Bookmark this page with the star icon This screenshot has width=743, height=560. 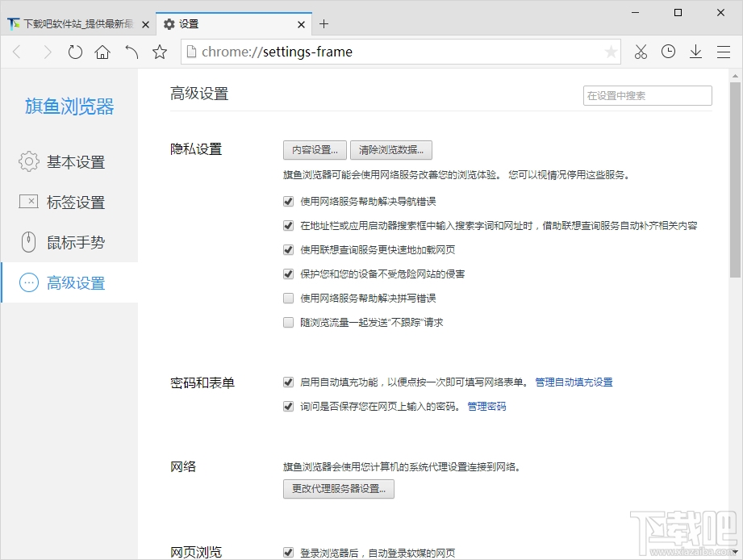tap(159, 51)
